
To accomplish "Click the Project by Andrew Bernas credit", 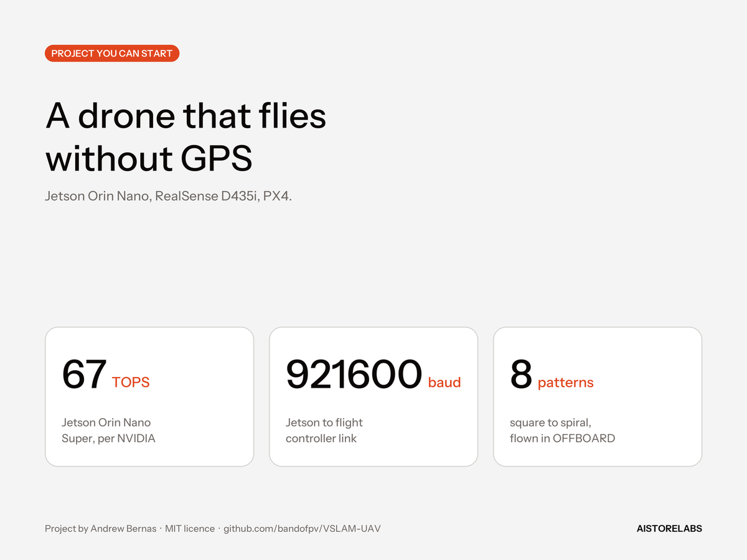I will pyautogui.click(x=101, y=529).
